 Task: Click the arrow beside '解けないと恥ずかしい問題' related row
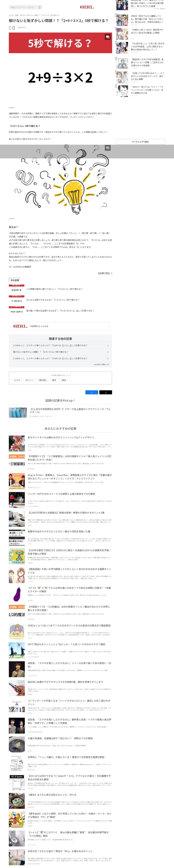108,352
